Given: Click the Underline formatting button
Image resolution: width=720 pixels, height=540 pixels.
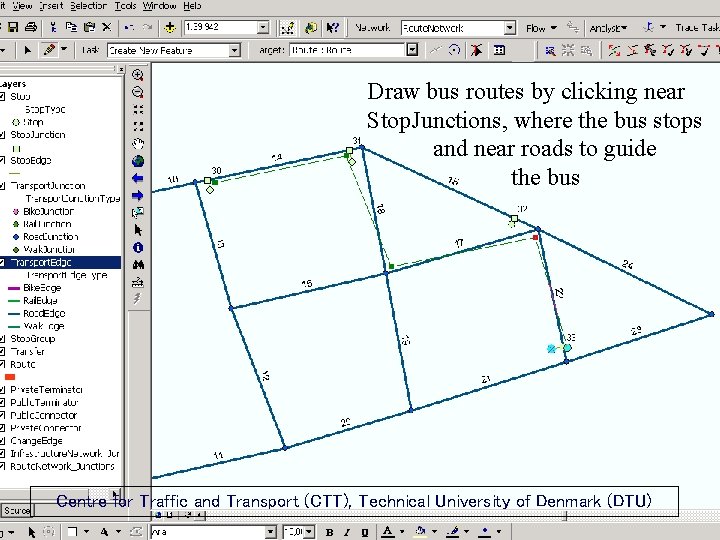Looking at the screenshot, I should point(365,532).
